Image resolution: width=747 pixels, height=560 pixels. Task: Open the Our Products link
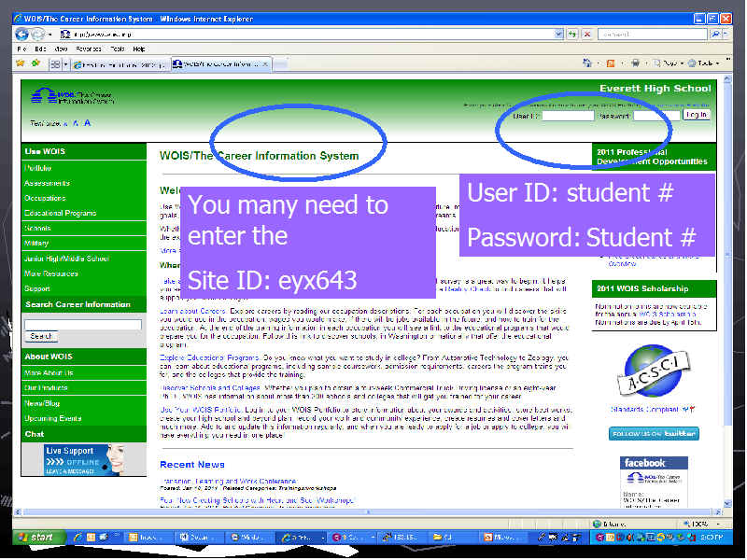click(46, 388)
